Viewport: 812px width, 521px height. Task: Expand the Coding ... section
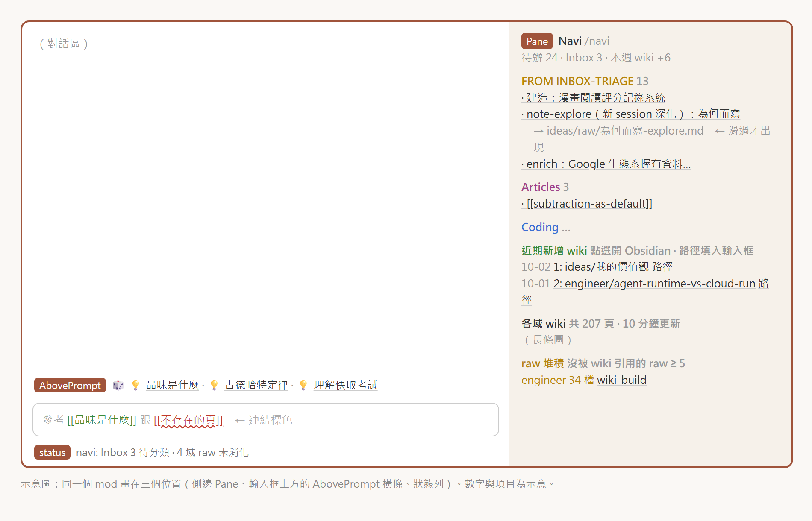546,227
